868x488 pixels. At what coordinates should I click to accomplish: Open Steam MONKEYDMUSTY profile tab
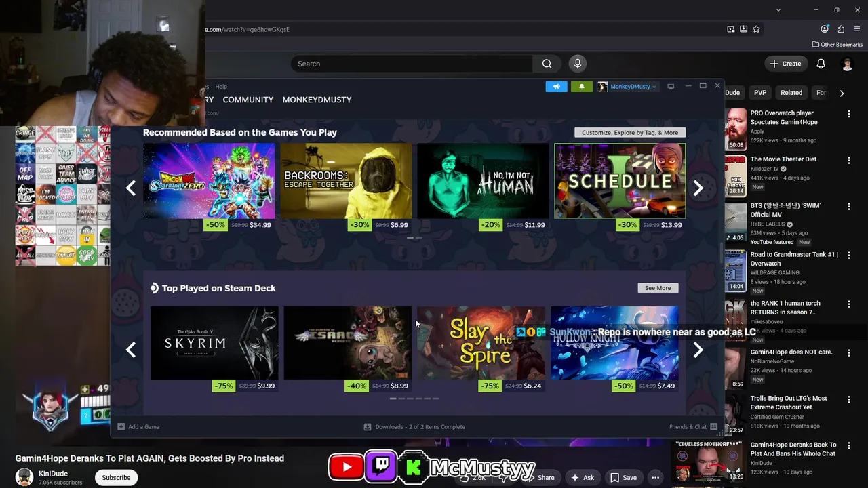pyautogui.click(x=317, y=100)
